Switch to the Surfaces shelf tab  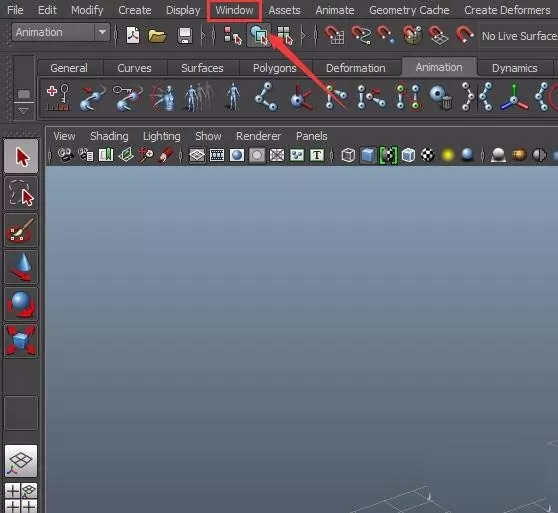pos(202,68)
